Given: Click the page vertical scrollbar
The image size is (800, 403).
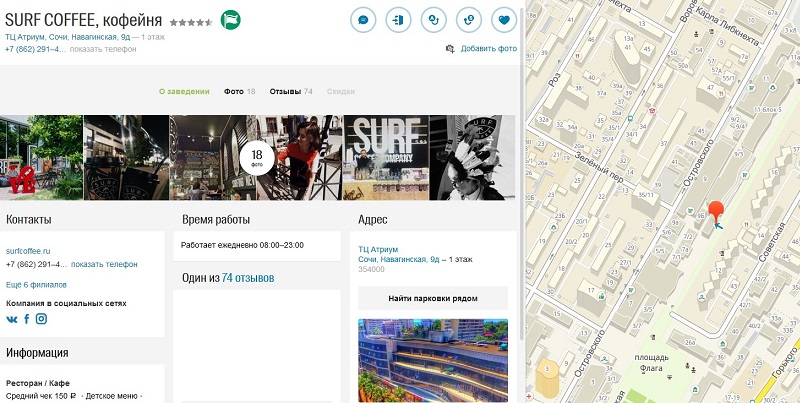Looking at the screenshot, I should [521, 173].
